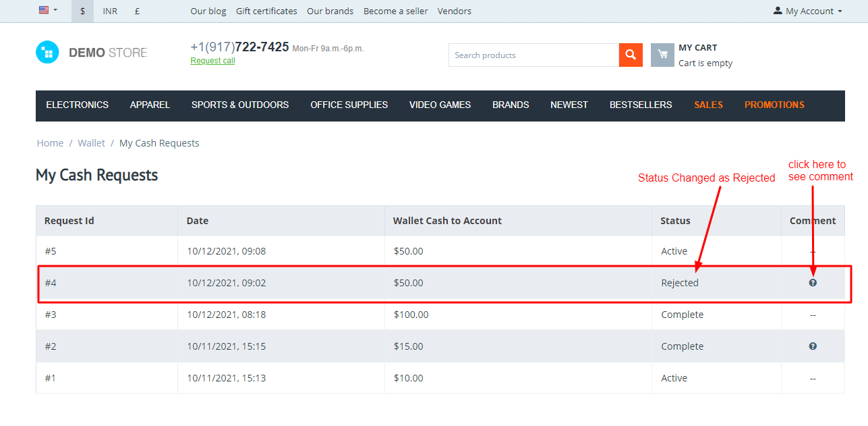
Task: Click the date 10/12/2021, 08:18
Action: (x=227, y=315)
